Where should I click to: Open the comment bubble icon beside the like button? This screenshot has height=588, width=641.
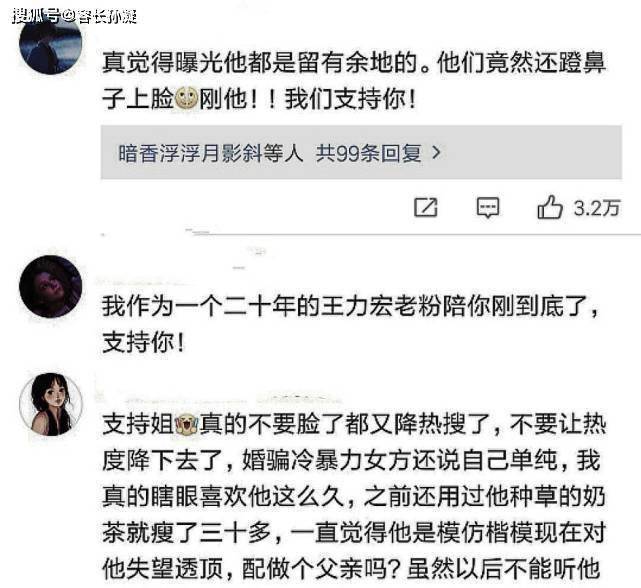point(488,207)
